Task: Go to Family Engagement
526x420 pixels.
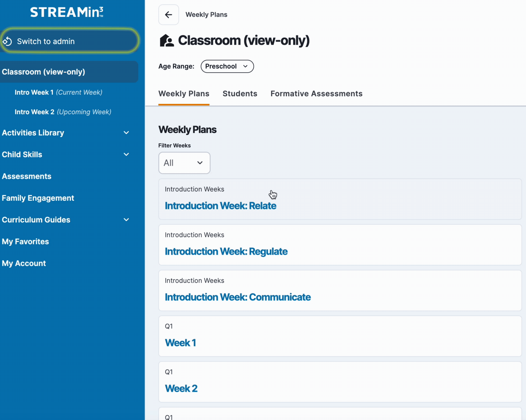Action: 38,198
